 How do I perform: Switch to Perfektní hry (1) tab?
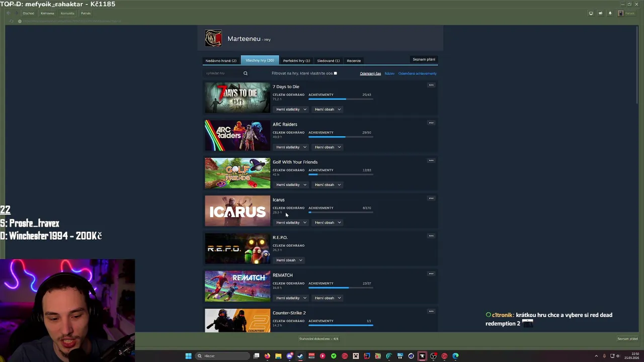tap(296, 60)
